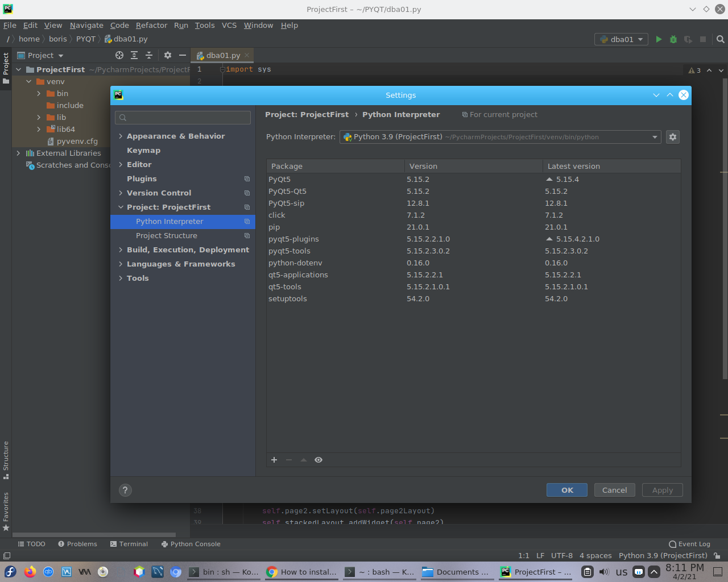This screenshot has width=728, height=582.
Task: Open the Structure side tool window
Action: (x=6, y=460)
